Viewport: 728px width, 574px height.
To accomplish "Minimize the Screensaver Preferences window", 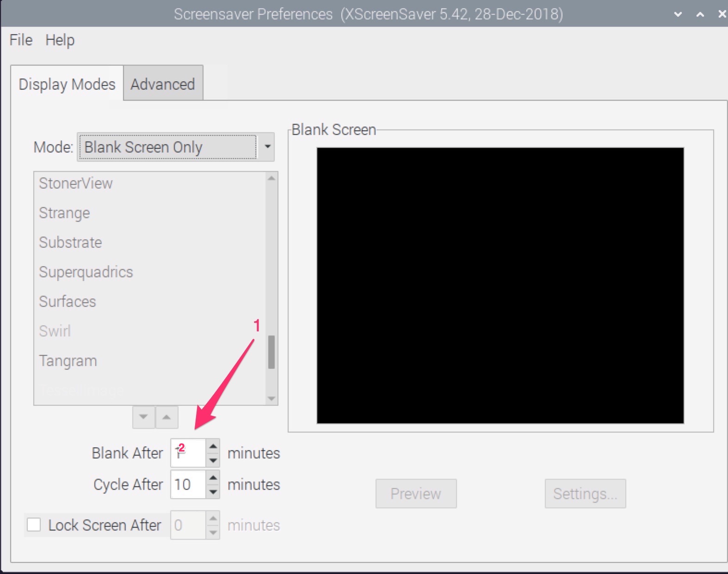I will click(678, 14).
